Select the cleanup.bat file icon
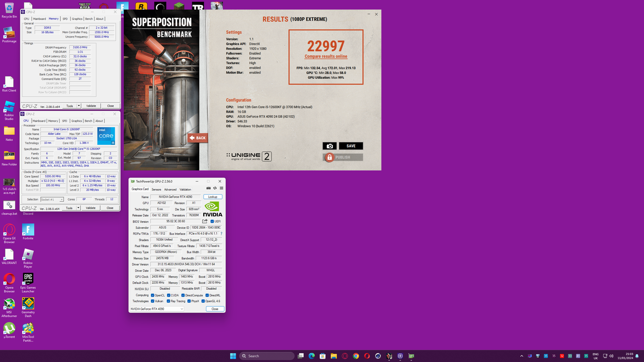The height and width of the screenshot is (362, 644). click(x=9, y=207)
